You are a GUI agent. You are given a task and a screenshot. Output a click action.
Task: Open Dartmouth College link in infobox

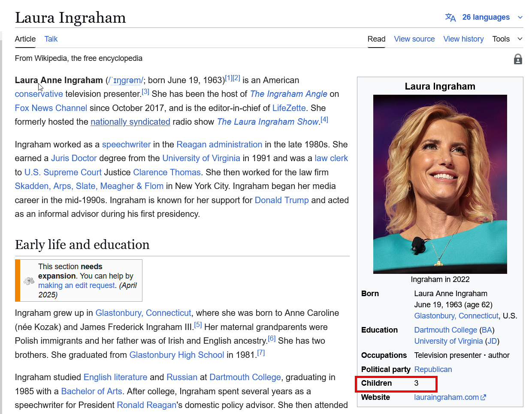point(446,330)
